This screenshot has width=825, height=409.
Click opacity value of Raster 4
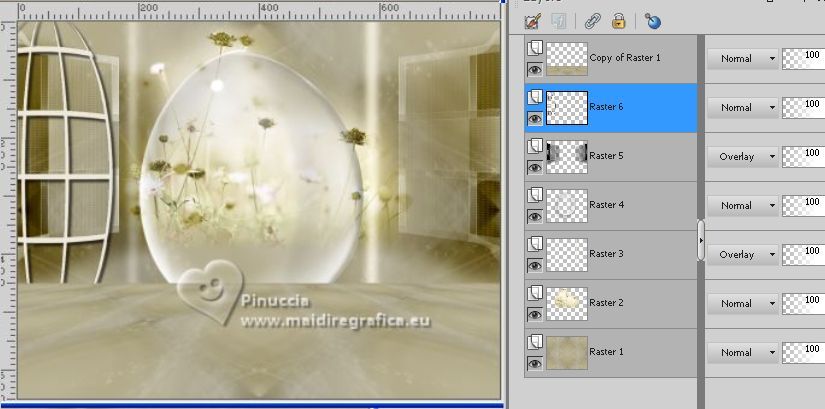coord(812,201)
